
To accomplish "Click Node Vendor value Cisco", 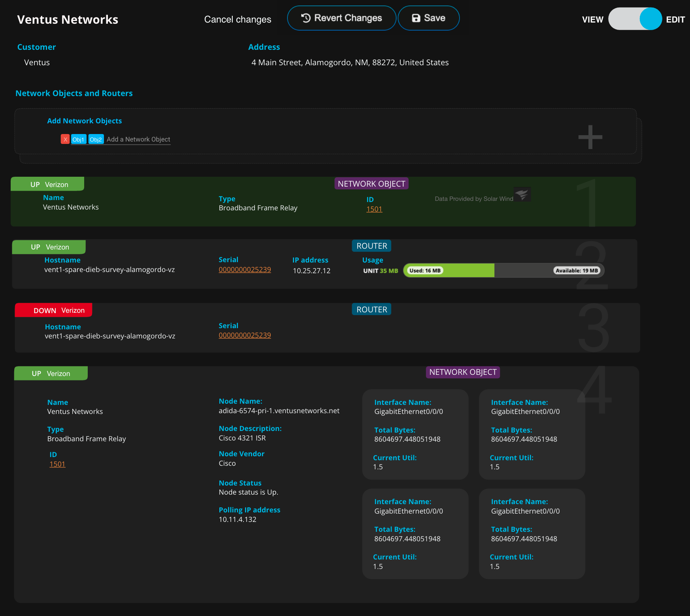I will (227, 463).
